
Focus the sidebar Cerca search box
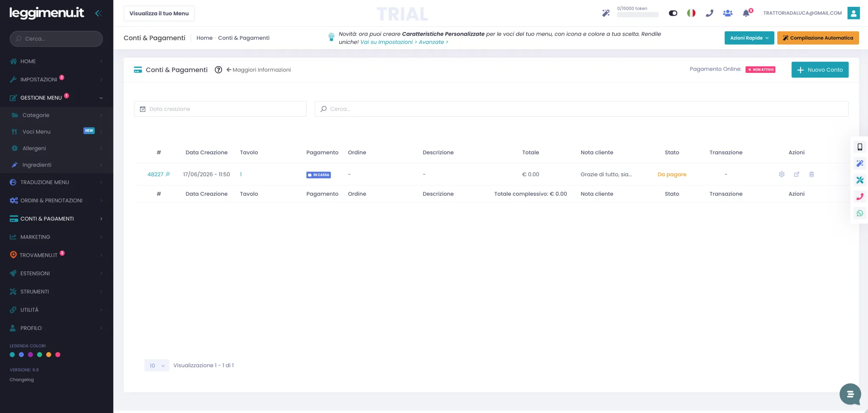[56, 39]
